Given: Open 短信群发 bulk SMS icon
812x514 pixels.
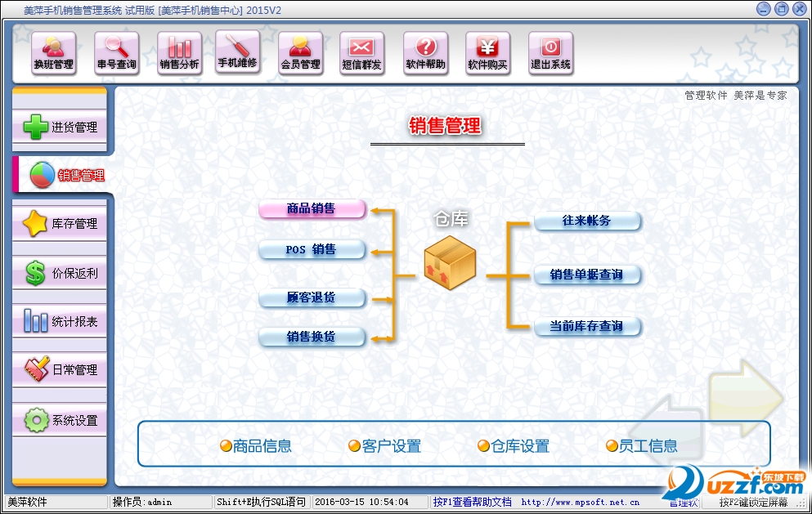Looking at the screenshot, I should point(361,53).
